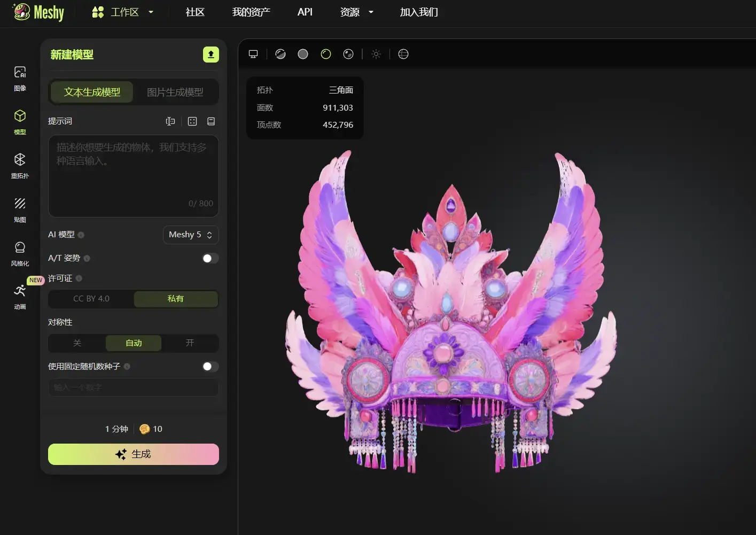The height and width of the screenshot is (535, 756).
Task: Click the dice icon for a random prompt
Action: 192,121
